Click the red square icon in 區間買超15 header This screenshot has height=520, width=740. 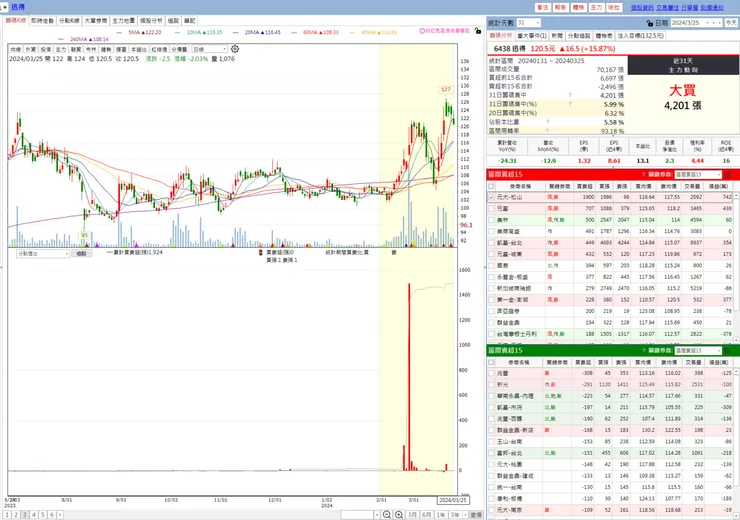(x=727, y=175)
